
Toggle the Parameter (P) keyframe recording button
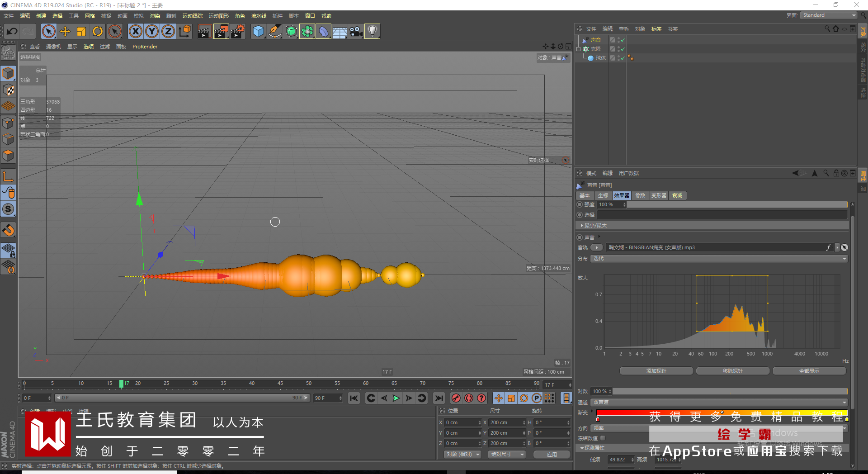[537, 398]
